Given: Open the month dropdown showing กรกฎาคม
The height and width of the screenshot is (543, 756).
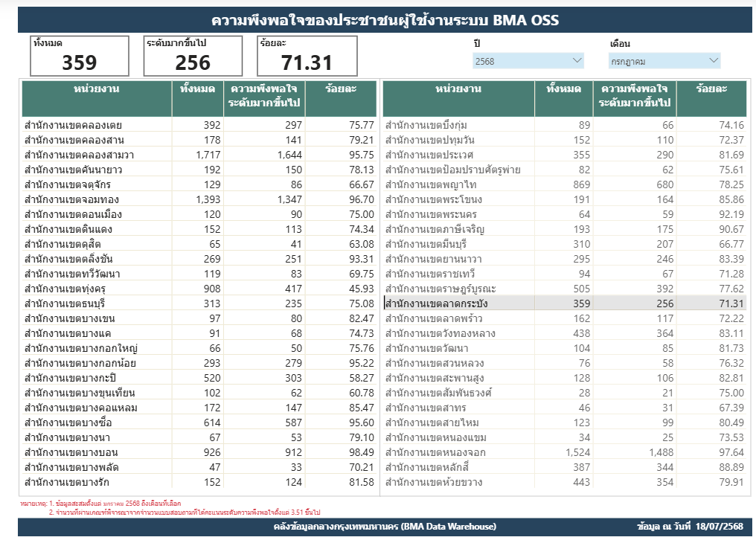Looking at the screenshot, I should coord(664,61).
